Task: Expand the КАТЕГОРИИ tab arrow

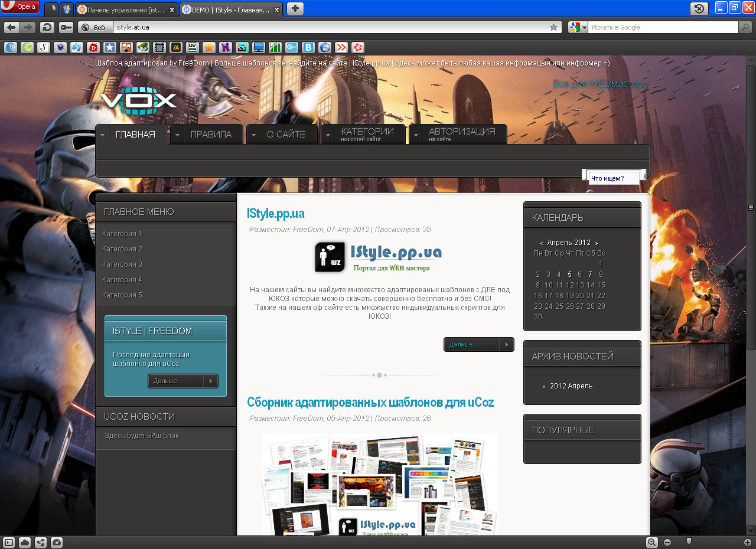Action: (329, 135)
